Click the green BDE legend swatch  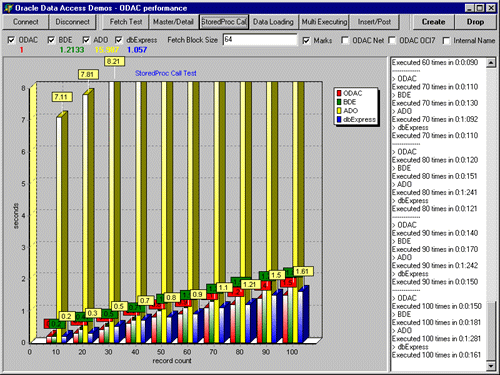tap(339, 102)
